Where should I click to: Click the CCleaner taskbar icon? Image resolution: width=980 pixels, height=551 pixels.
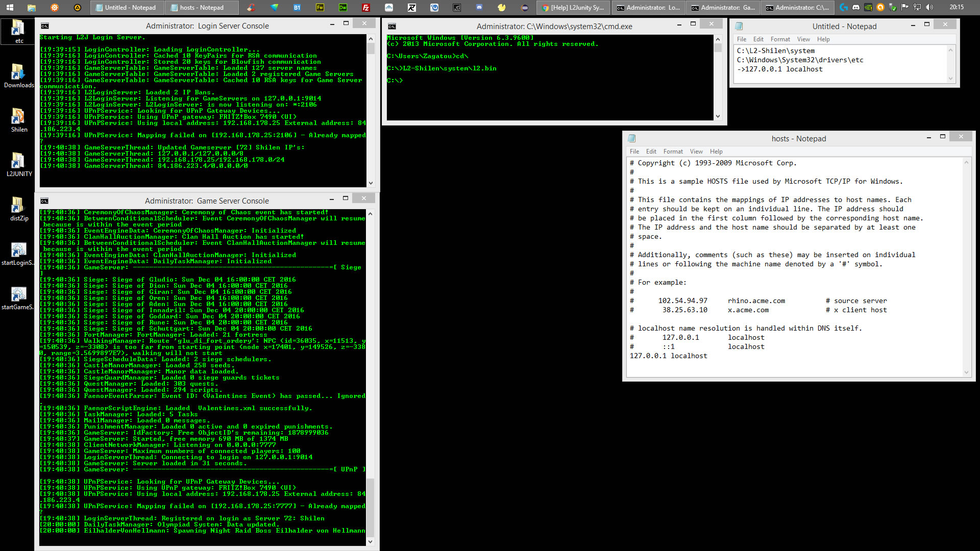(251, 8)
